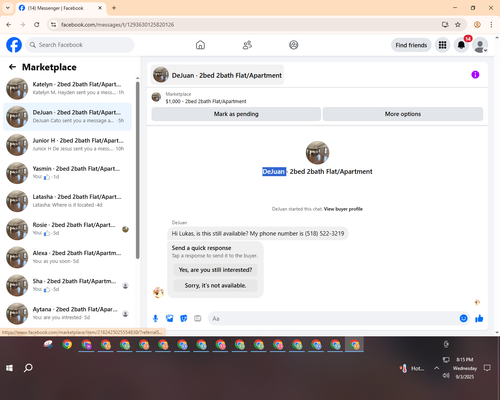Screen dimensions: 500x400
Task: Open the Rosie conversation
Action: pyautogui.click(x=67, y=229)
